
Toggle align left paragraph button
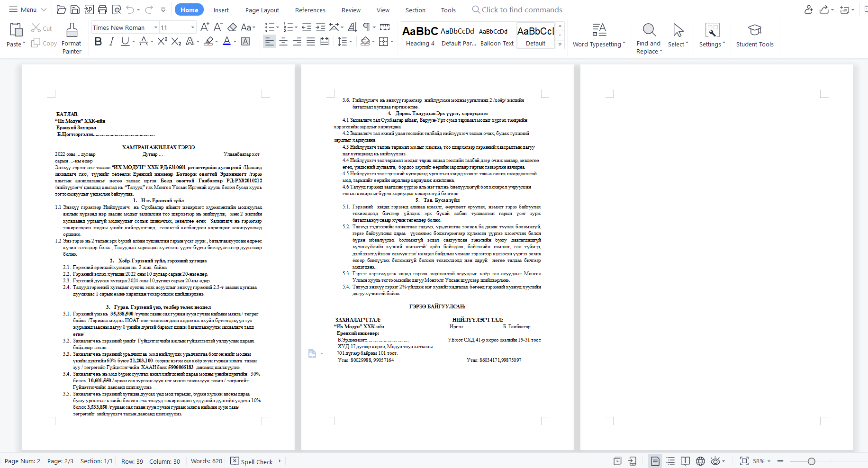(270, 42)
